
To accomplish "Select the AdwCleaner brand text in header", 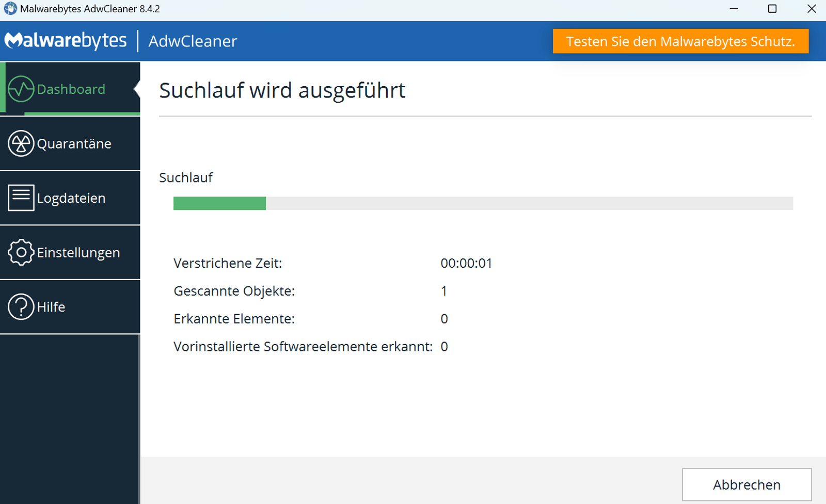I will [192, 41].
